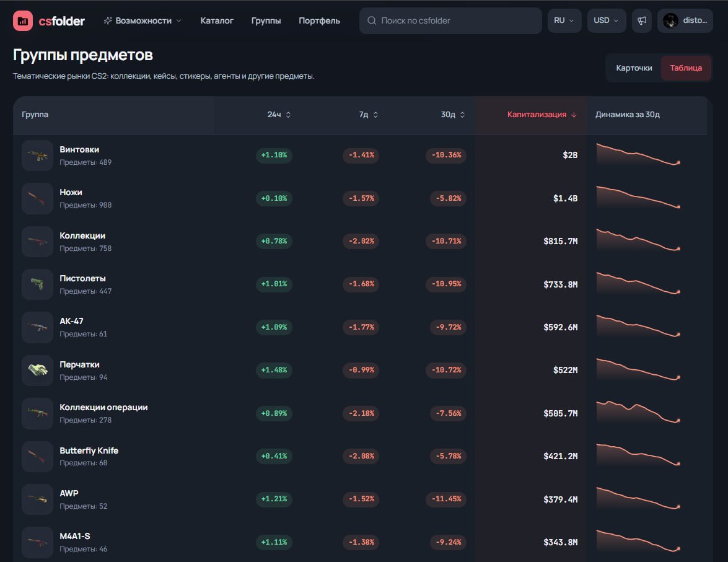Screen dimensions: 728x562
Task: Click the $343.8M capitalization value
Action: click(560, 542)
